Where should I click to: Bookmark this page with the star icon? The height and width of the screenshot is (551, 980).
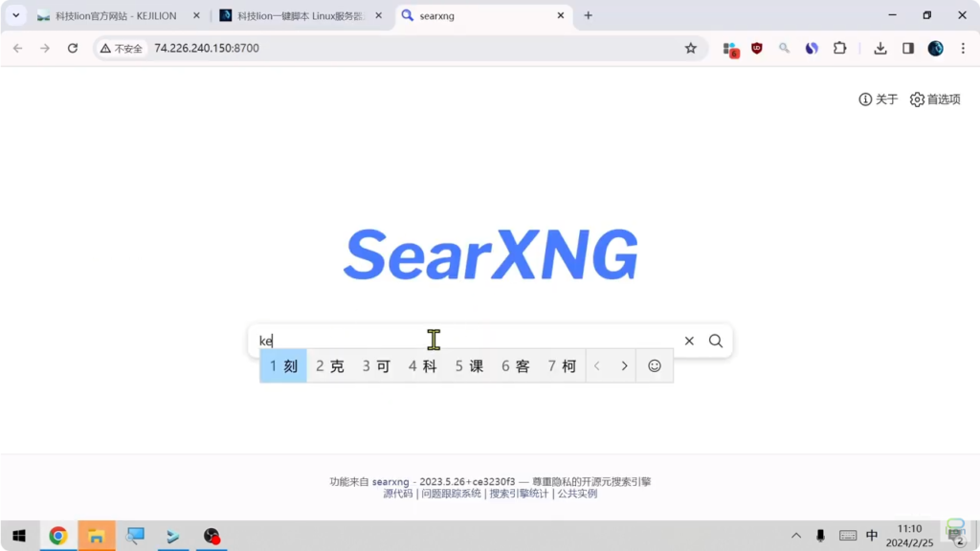point(690,48)
